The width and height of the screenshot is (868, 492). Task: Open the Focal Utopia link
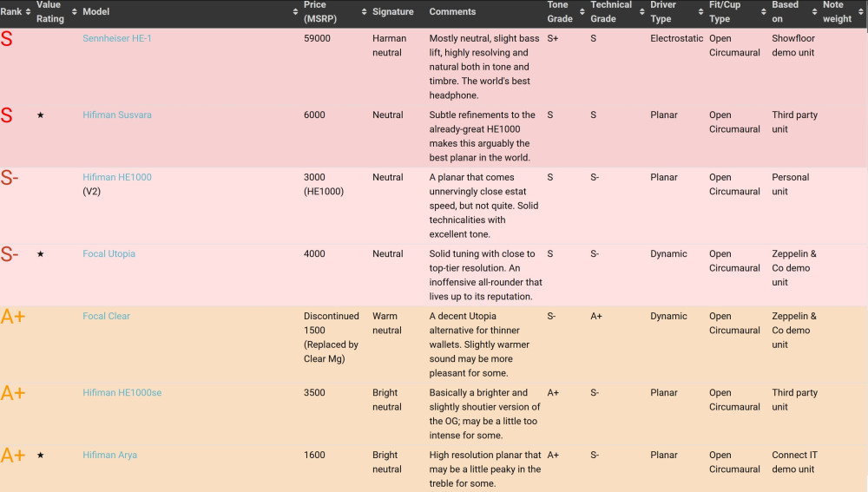click(109, 253)
